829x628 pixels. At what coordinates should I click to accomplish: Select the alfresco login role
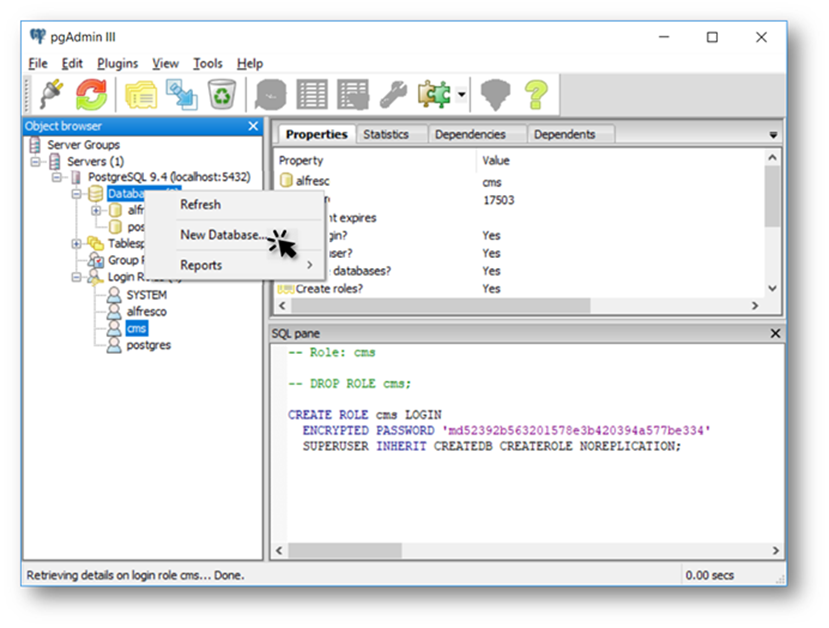pos(146,311)
